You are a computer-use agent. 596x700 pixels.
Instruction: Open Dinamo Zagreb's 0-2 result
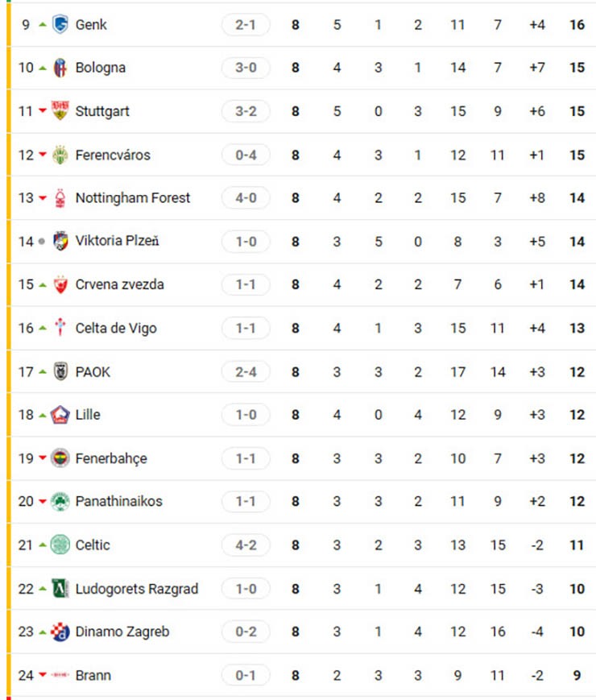click(245, 632)
